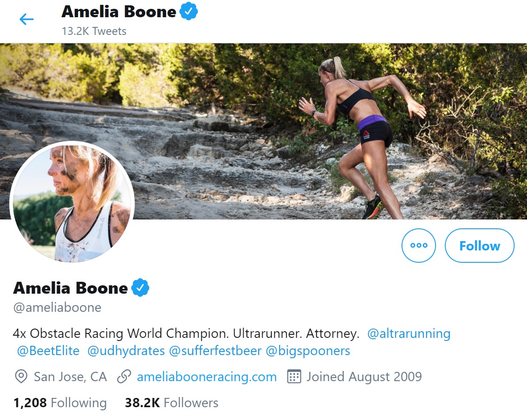Viewport: 527px width, 420px height.
Task: Click the link chain icon
Action: coord(124,377)
